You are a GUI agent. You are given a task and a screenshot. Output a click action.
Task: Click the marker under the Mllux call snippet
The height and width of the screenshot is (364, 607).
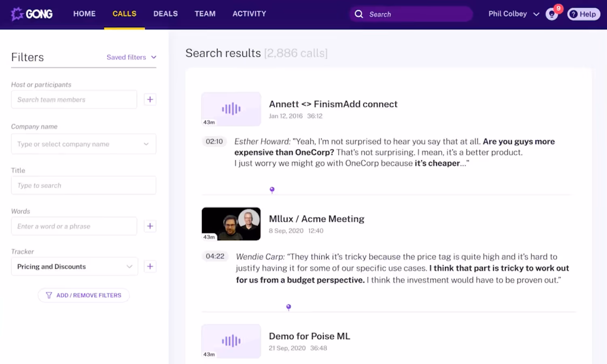pyautogui.click(x=289, y=307)
